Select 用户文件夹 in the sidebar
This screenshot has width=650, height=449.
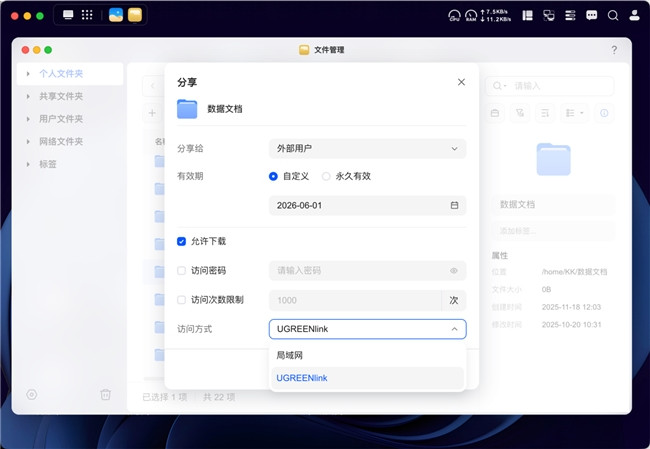61,119
